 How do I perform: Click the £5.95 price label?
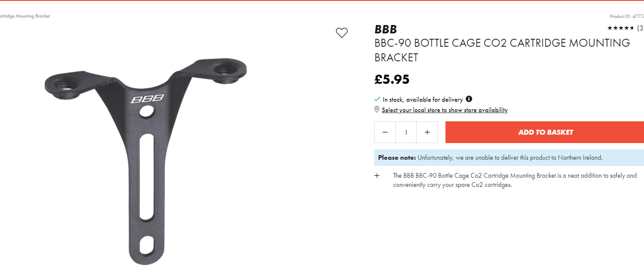tap(392, 79)
